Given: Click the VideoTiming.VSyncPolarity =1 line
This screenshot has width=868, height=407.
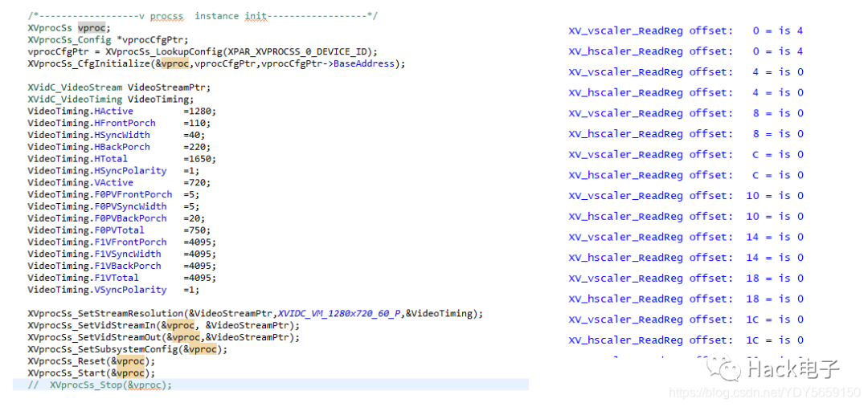Looking at the screenshot, I should click(x=114, y=290).
